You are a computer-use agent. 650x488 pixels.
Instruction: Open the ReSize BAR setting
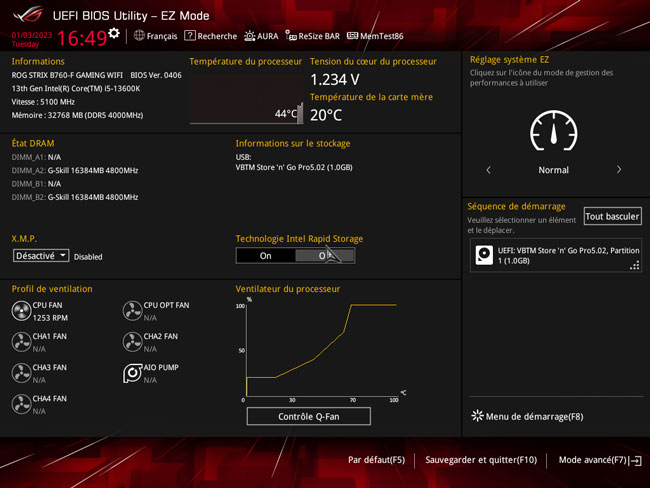[313, 36]
